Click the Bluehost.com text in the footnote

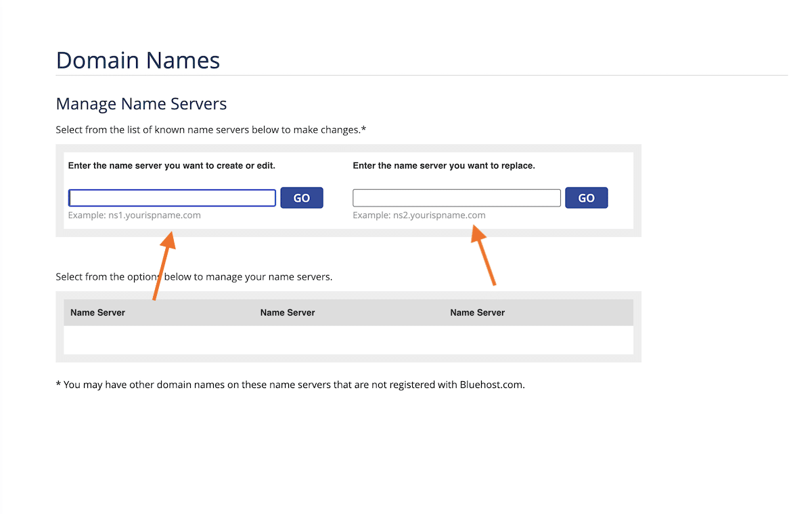[491, 385]
